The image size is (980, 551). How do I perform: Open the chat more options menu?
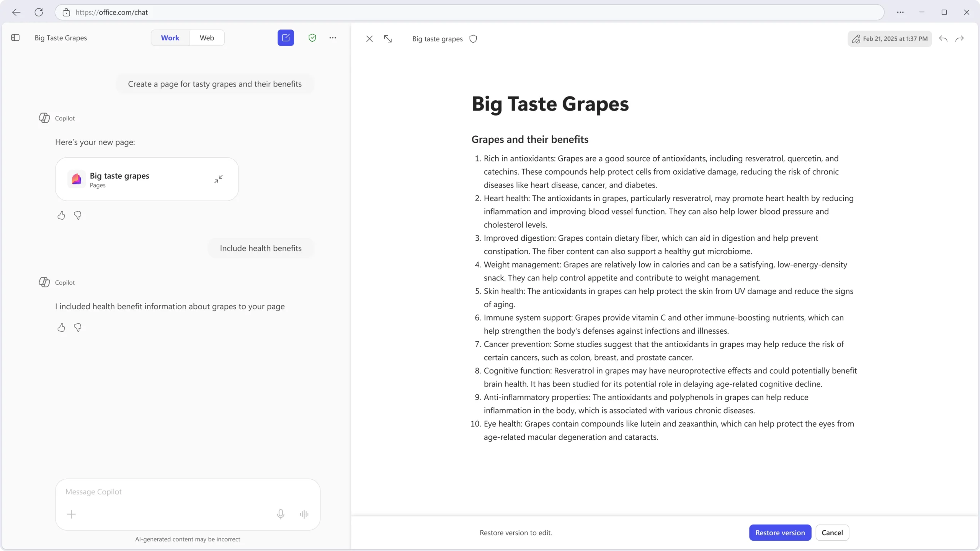(333, 38)
